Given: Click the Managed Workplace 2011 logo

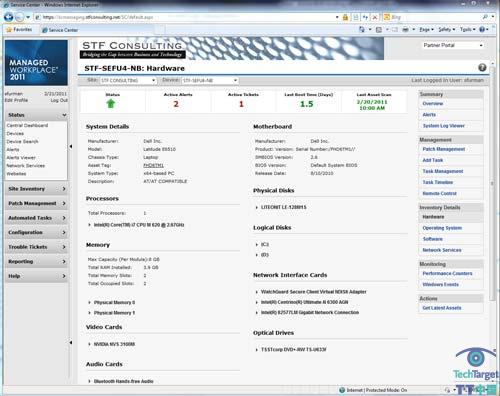Looking at the screenshot, I should [36, 63].
